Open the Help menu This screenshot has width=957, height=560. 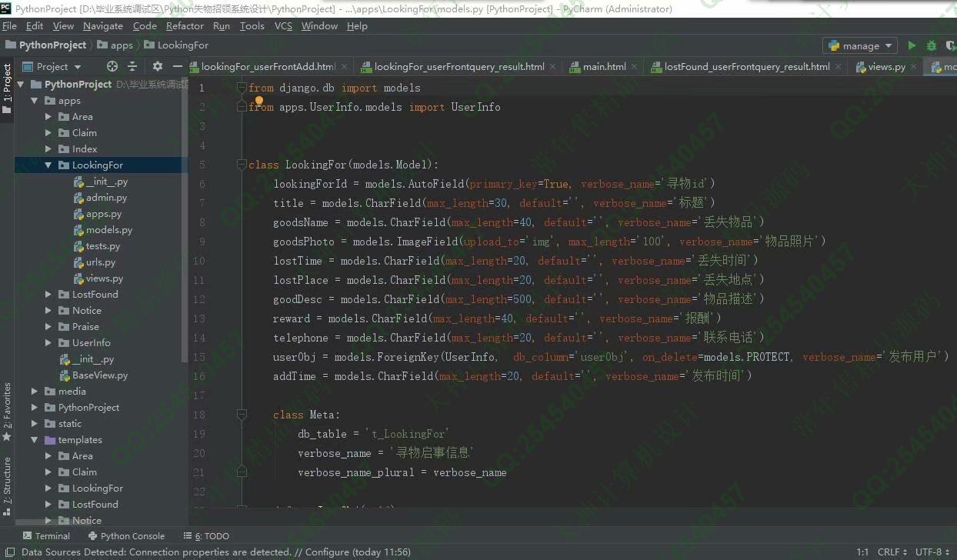click(357, 26)
